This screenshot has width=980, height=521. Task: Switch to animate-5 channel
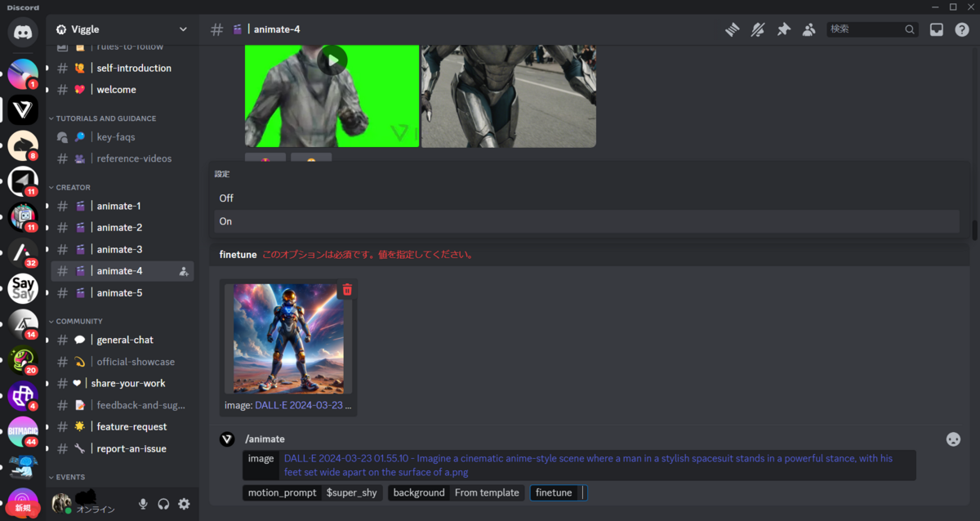pos(122,292)
